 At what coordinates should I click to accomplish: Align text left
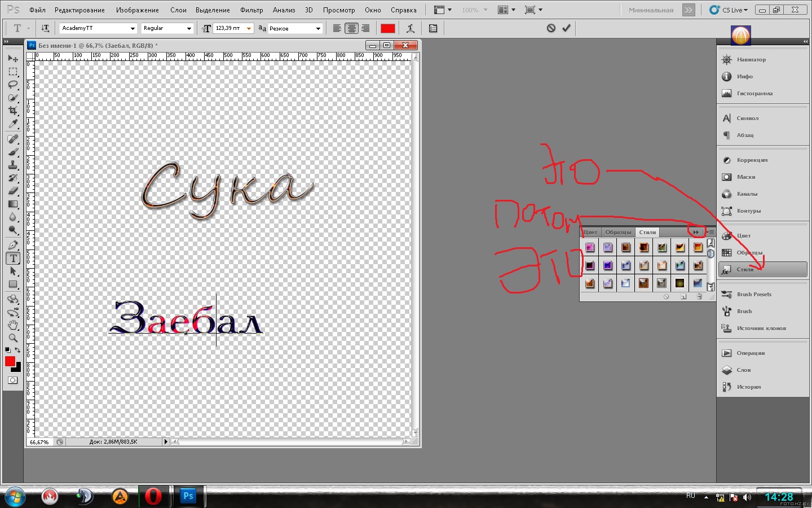click(x=337, y=28)
